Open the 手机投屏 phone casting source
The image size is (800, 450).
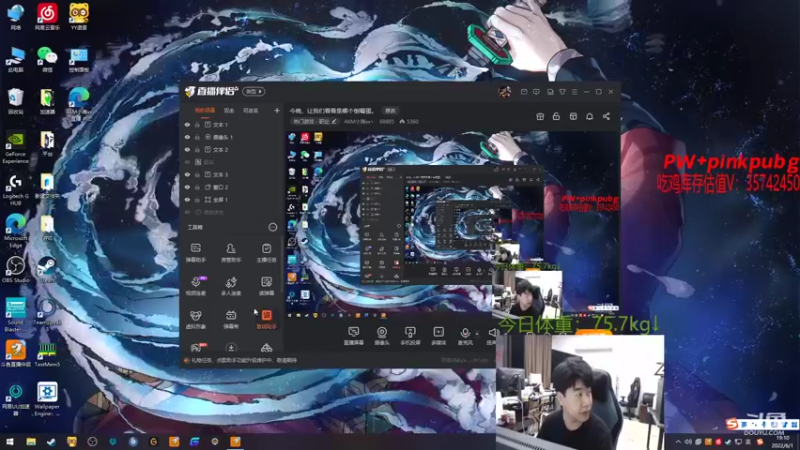coord(410,336)
